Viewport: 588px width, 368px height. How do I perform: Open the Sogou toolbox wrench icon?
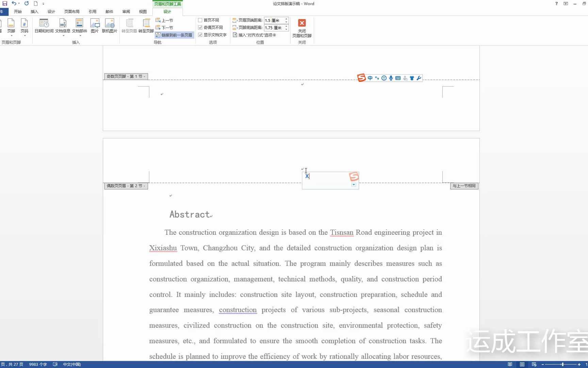pyautogui.click(x=419, y=78)
